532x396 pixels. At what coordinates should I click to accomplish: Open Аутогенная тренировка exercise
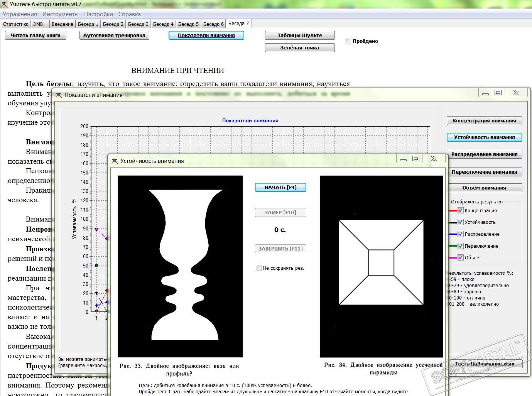point(115,36)
